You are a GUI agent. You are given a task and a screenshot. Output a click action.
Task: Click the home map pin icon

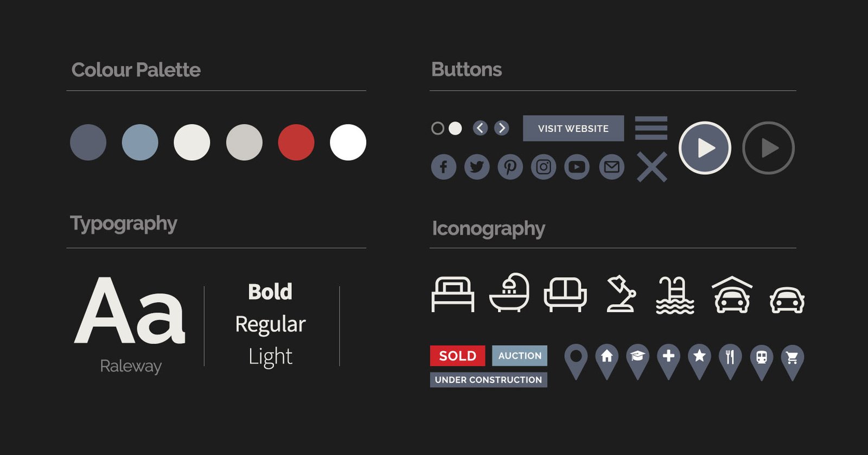pyautogui.click(x=607, y=358)
